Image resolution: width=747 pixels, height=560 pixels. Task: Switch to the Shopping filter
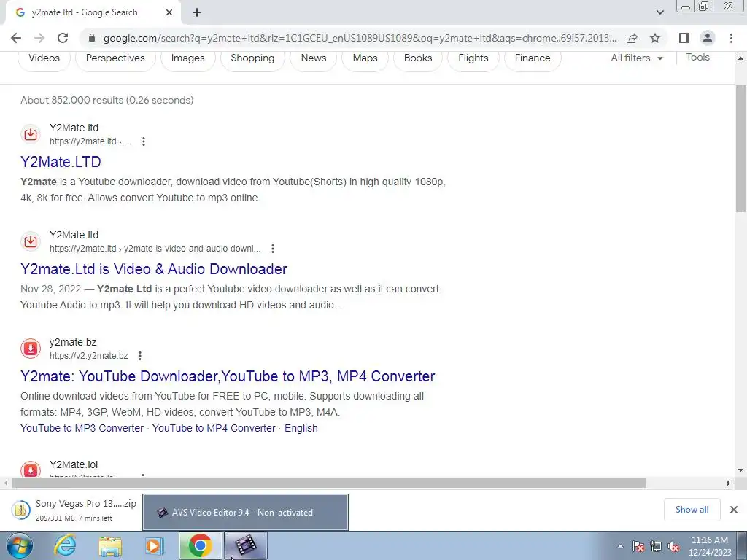point(252,58)
